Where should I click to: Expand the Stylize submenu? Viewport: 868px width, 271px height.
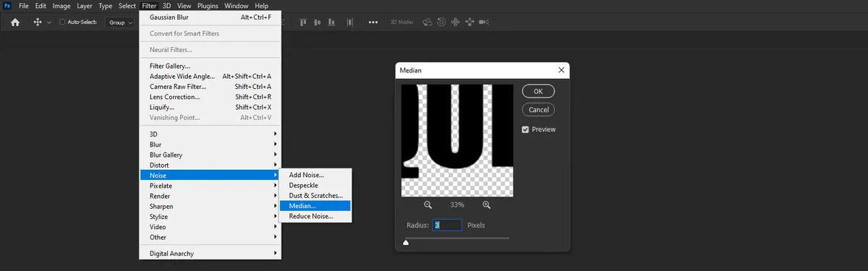tap(210, 217)
